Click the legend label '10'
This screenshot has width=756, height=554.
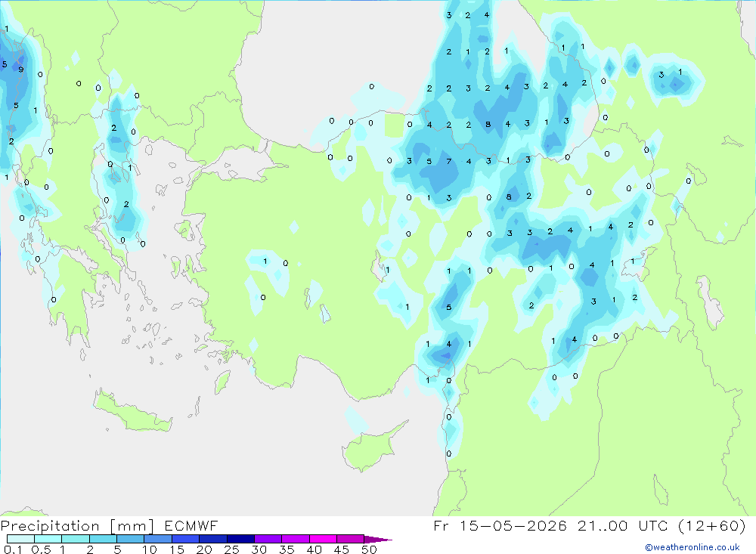pyautogui.click(x=150, y=549)
